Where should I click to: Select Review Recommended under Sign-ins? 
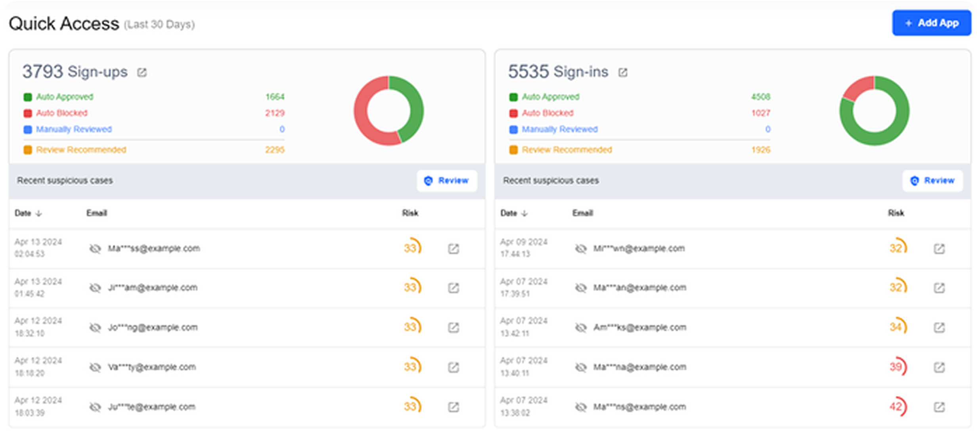tap(567, 150)
